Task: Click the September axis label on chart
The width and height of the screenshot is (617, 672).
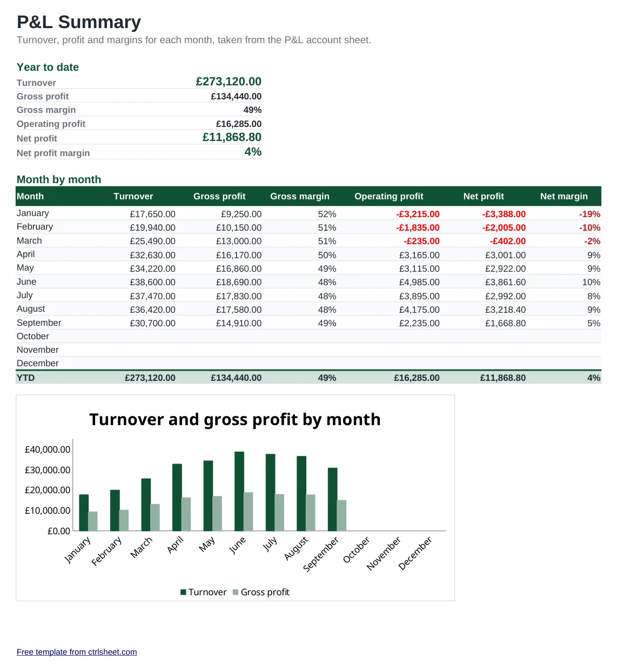Action: point(321,554)
